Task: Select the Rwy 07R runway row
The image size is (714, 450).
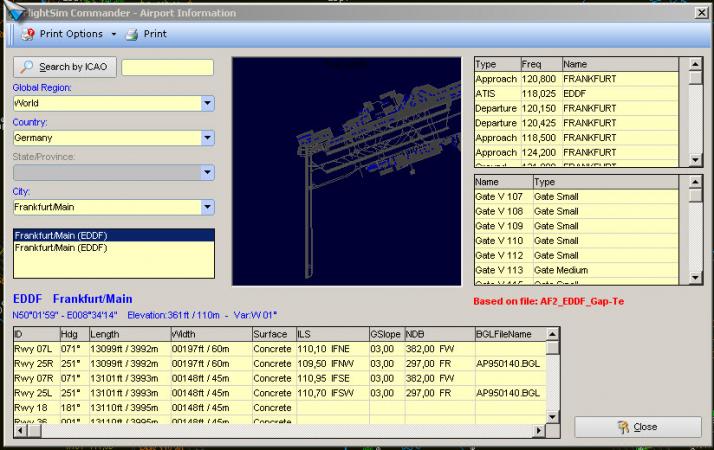Action: point(280,378)
